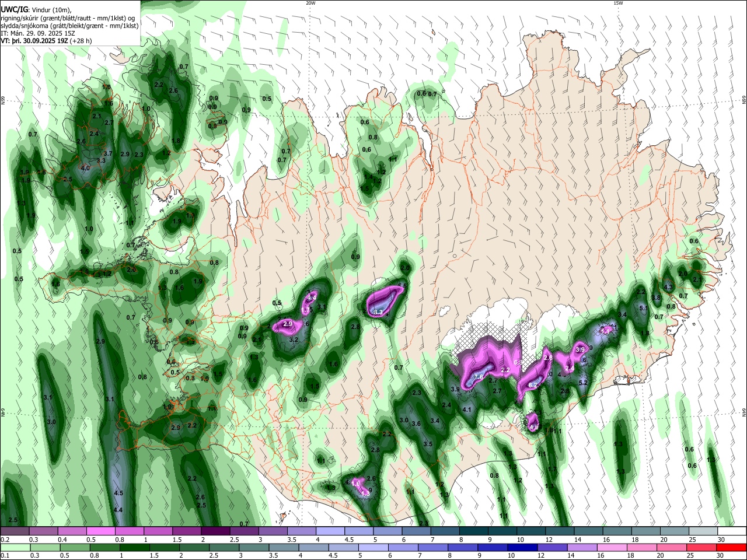Click the bright red 30 swatch in lower legend row

[732, 548]
